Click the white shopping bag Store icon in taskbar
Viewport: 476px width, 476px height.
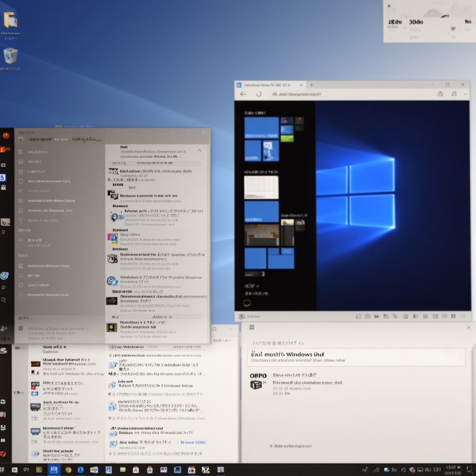pyautogui.click(x=136, y=469)
